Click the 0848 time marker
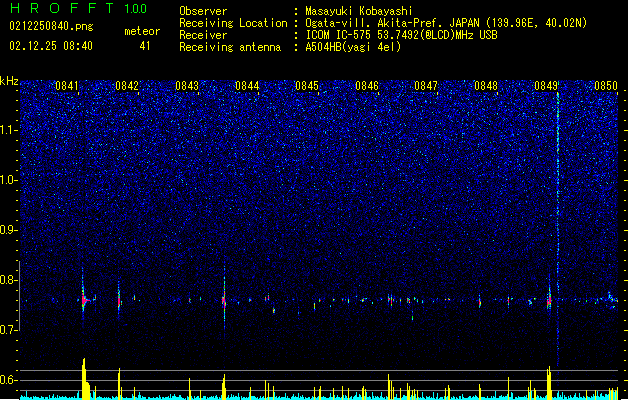This screenshot has height=400, width=629. pos(486,86)
